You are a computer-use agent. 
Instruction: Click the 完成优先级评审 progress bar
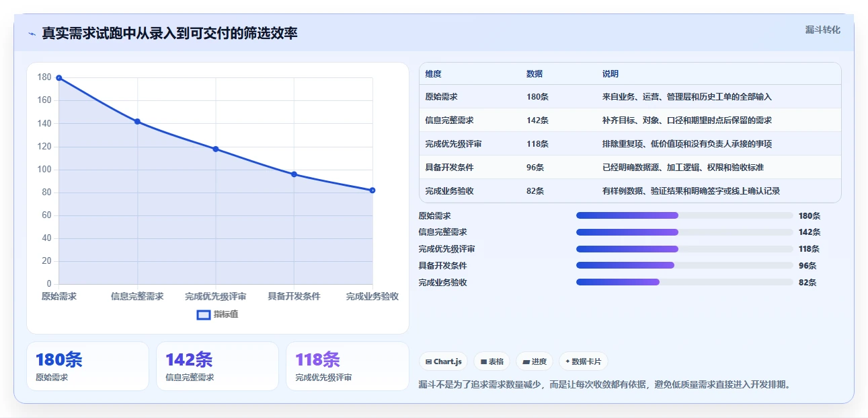coord(684,249)
